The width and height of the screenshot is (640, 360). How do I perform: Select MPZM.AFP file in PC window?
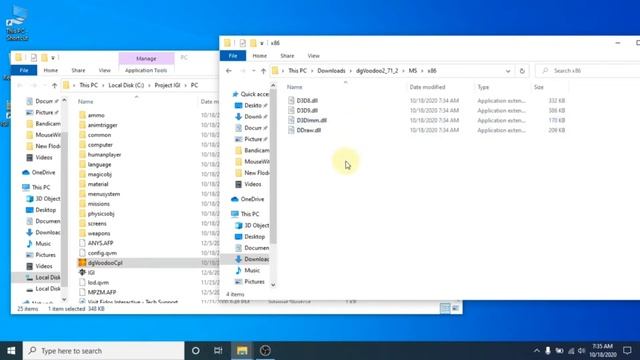tap(98, 292)
